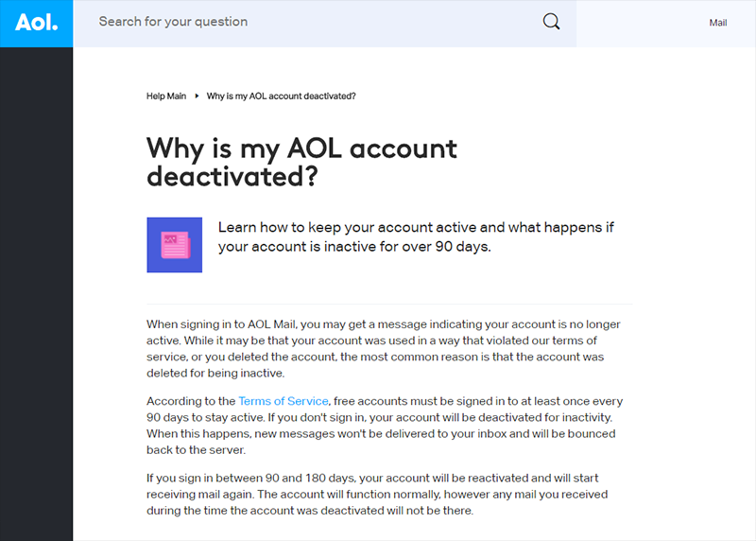Select the current page breadcrumb item

pos(281,96)
